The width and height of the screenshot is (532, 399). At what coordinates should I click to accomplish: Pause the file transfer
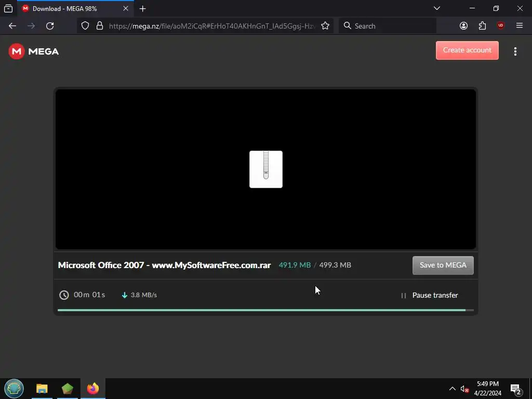[430, 295]
